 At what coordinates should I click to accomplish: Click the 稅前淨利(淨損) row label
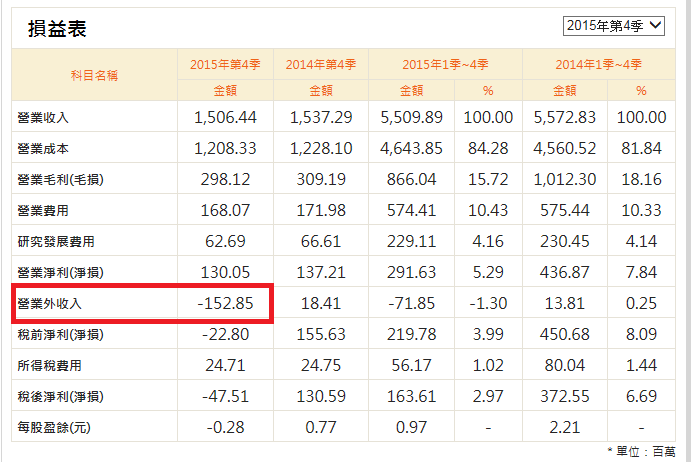[60, 335]
